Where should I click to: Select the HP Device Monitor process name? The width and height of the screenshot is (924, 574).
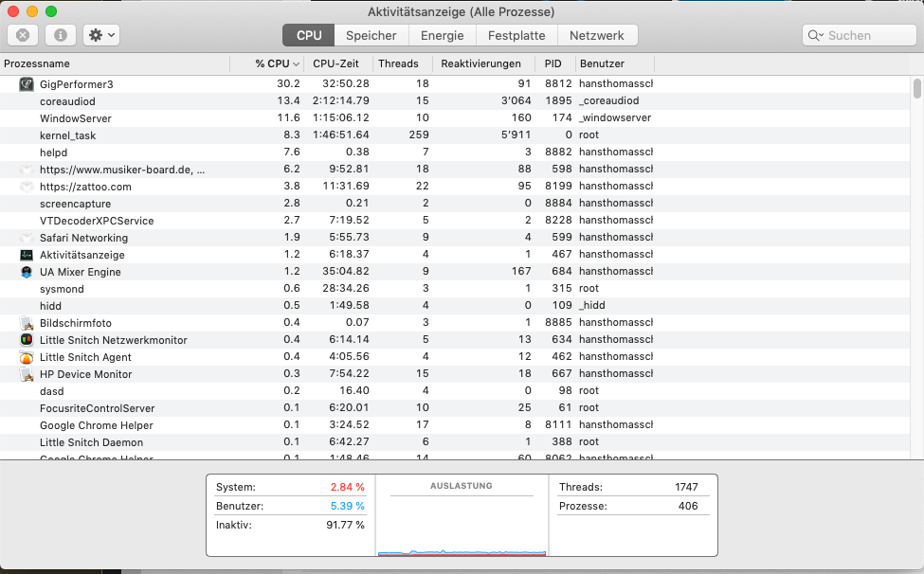point(86,374)
